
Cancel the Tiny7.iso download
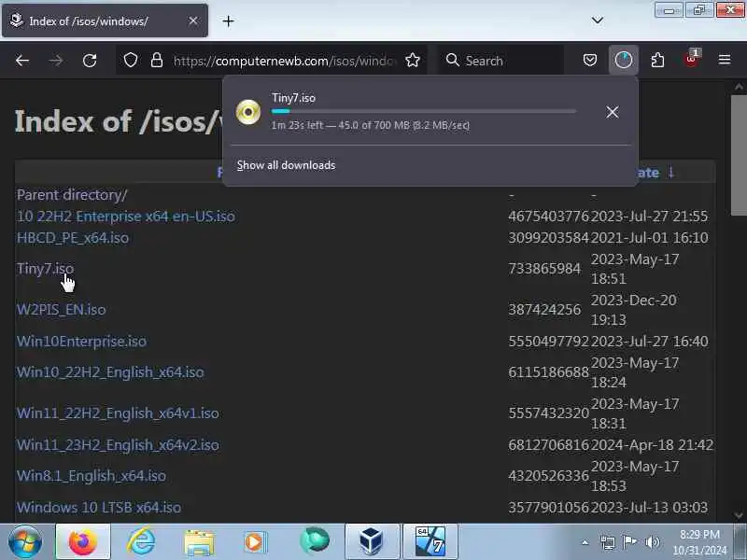pyautogui.click(x=613, y=112)
